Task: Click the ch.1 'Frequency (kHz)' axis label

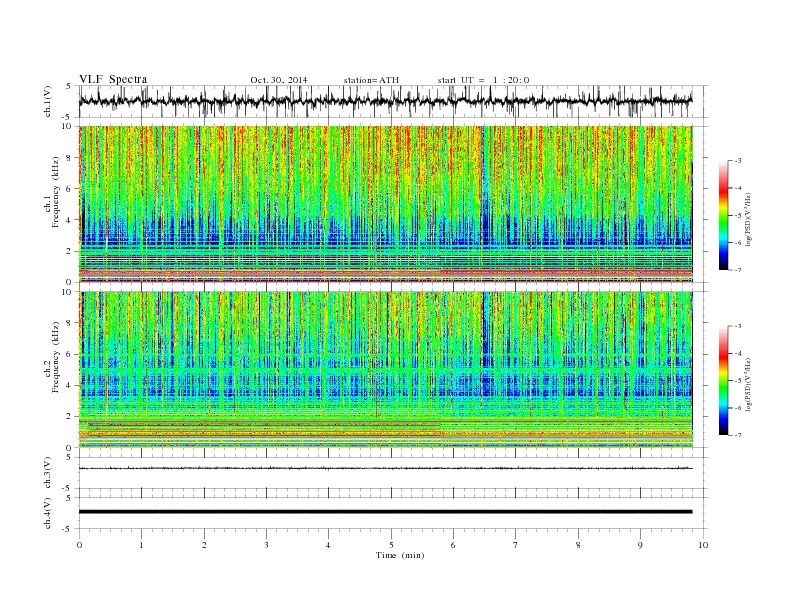Action: click(56, 192)
